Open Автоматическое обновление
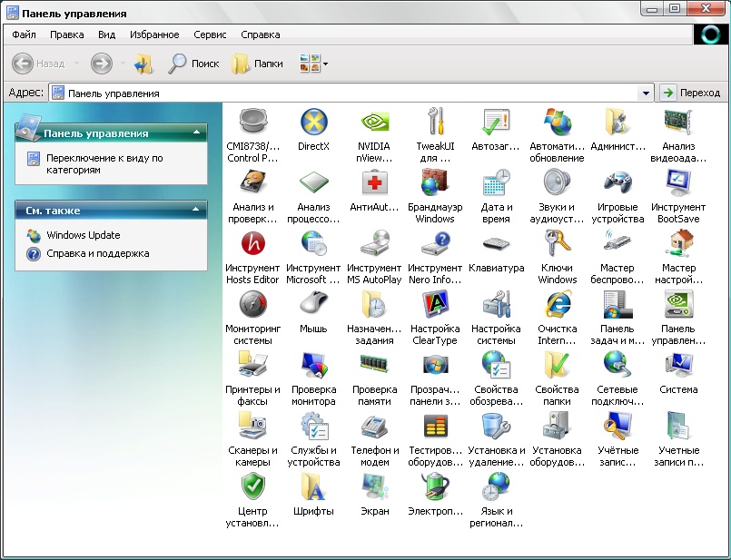 pos(558,135)
